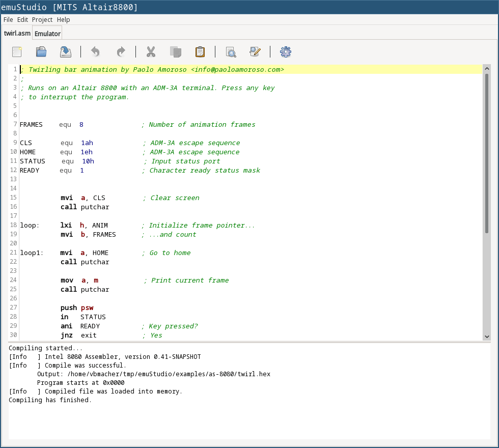Redo the last undone edit
The image size is (499, 448).
point(121,52)
